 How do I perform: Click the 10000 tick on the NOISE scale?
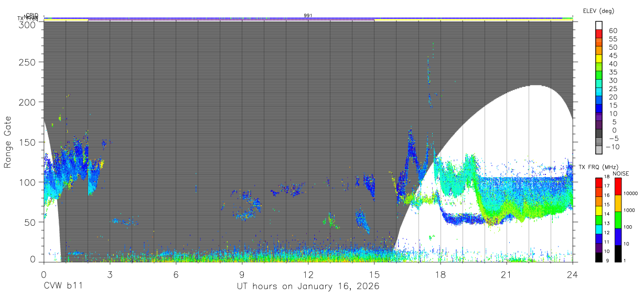631,194
